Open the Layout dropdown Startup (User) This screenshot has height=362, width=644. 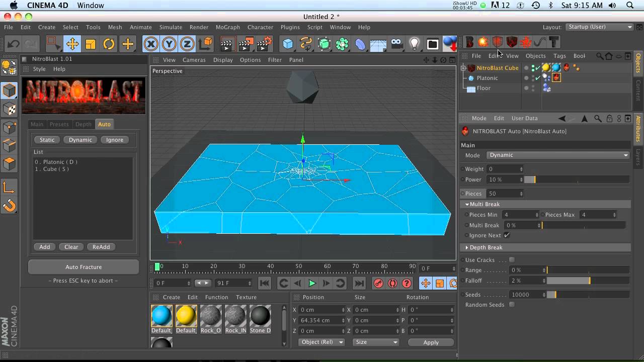pos(600,27)
